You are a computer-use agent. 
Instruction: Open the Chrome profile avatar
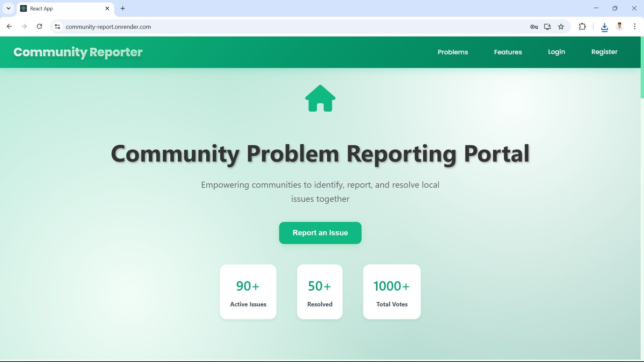pyautogui.click(x=620, y=26)
